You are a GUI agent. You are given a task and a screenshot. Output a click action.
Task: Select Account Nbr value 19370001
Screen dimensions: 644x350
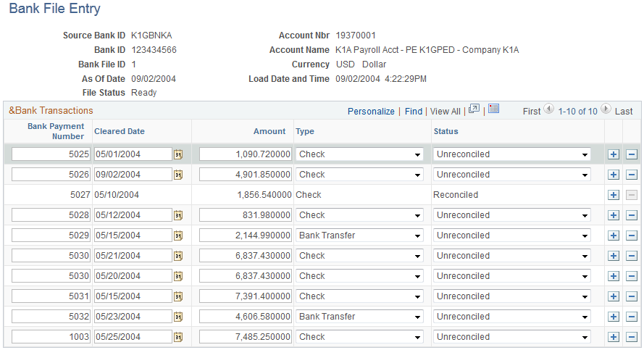356,36
